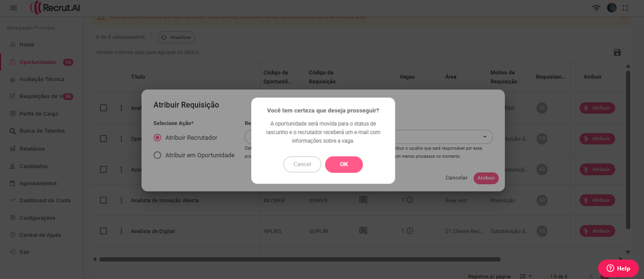Screen dimensions: 644x279
Task: Click the hamburger menu icon
Action: pos(13,8)
